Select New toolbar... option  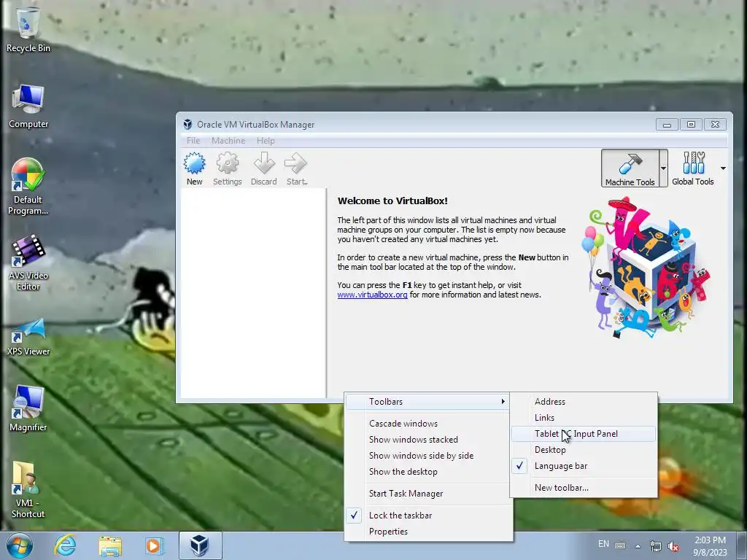click(x=584, y=488)
